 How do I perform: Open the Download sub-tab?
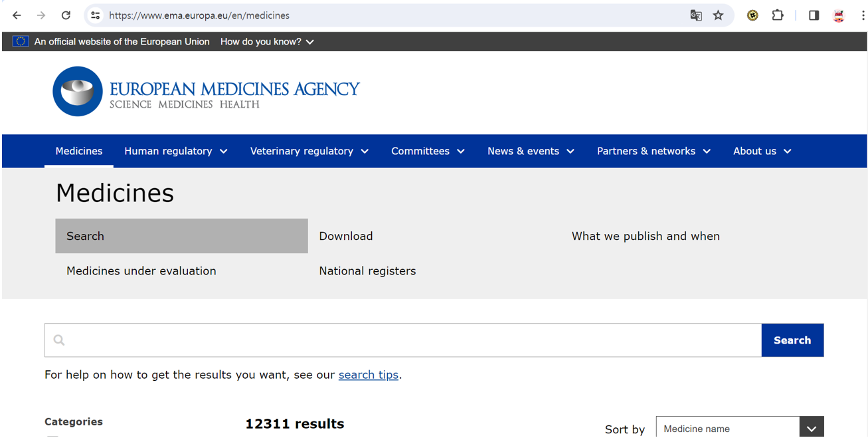(x=346, y=236)
